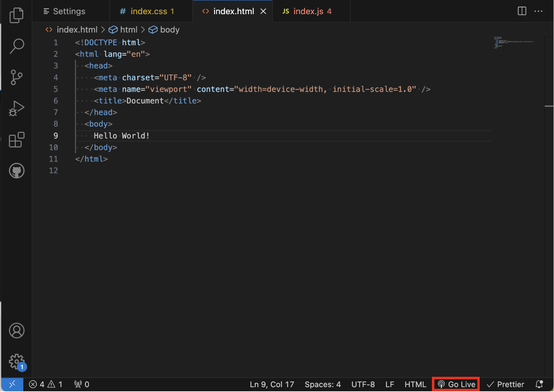The height and width of the screenshot is (392, 554).
Task: Open Run and Debug view
Action: pyautogui.click(x=16, y=109)
